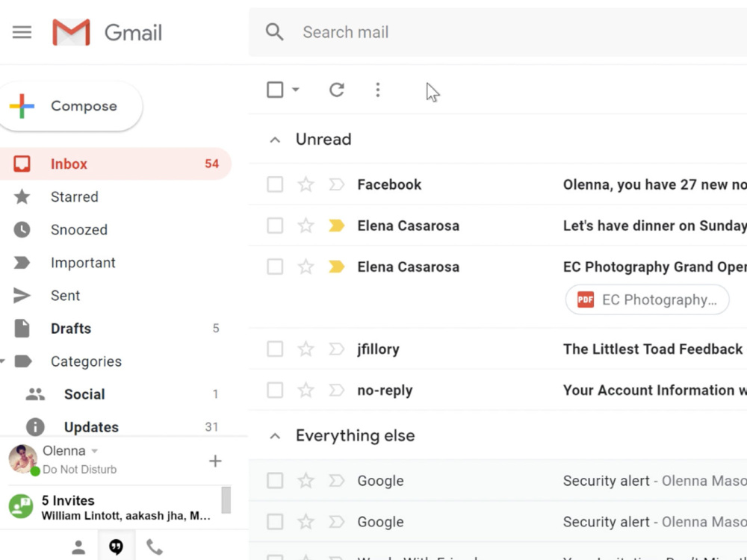Image resolution: width=747 pixels, height=560 pixels.
Task: Open the main menu hamburger icon
Action: (x=22, y=32)
